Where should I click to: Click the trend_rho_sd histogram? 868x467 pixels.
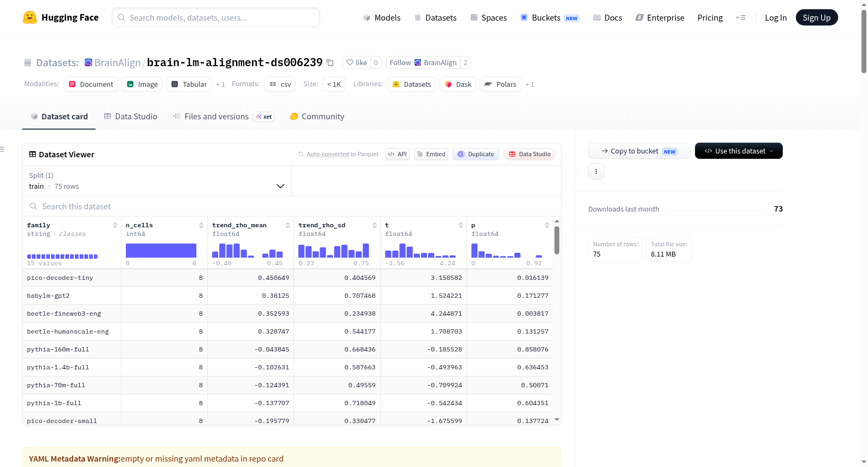point(334,251)
